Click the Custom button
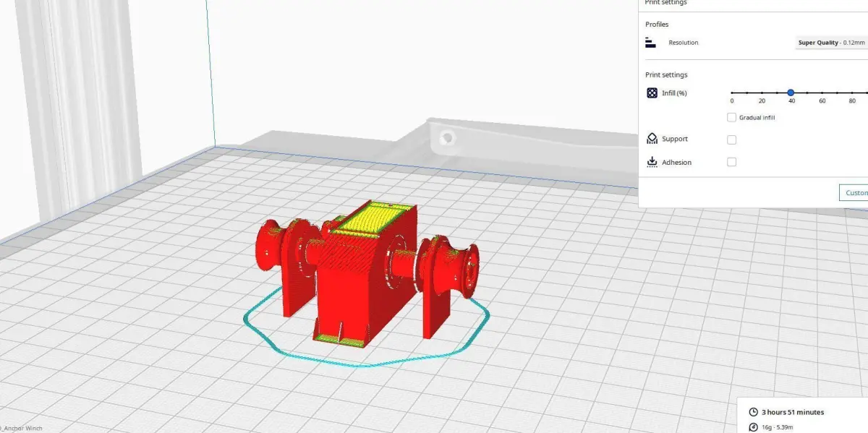This screenshot has height=433, width=868. pyautogui.click(x=854, y=192)
